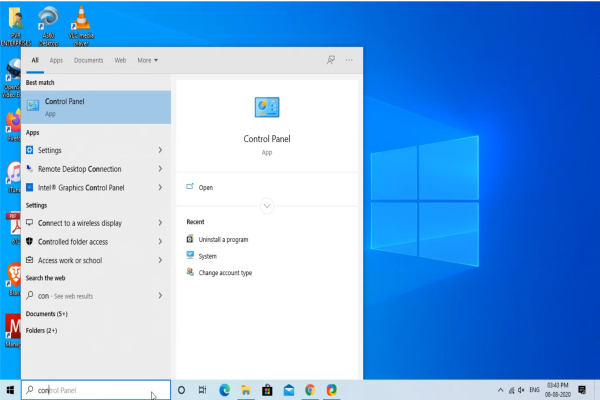This screenshot has height=400, width=600.
Task: Click the Uninstall a program icon
Action: pyautogui.click(x=190, y=239)
